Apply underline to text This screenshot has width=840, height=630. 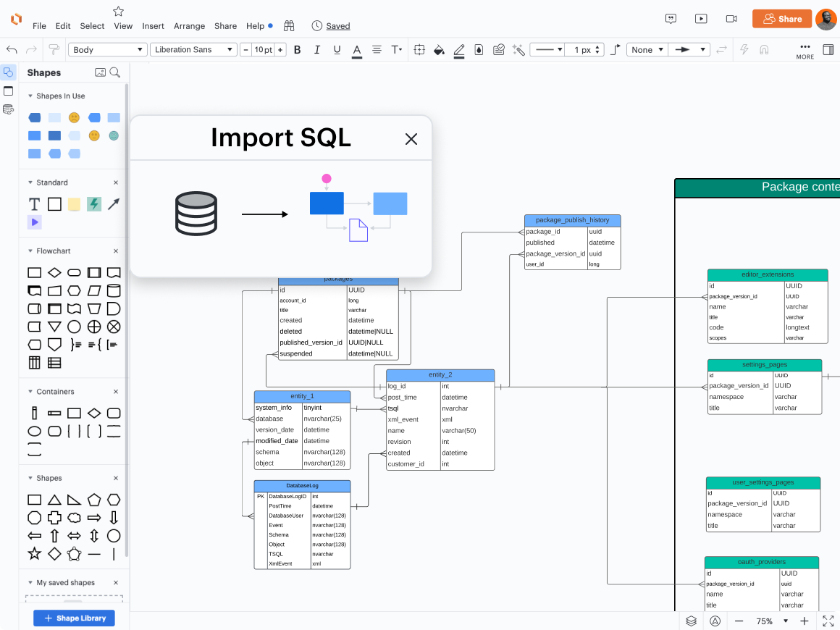(336, 49)
